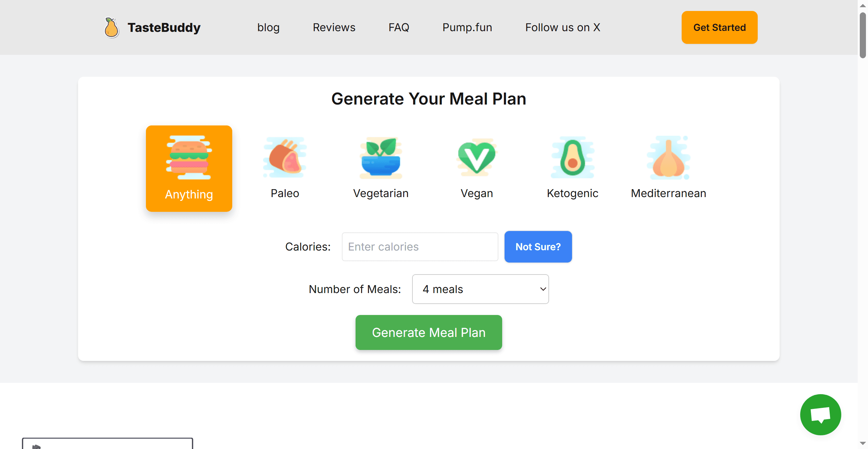
Task: Select the Mediterranean garlic icon
Action: pos(668,158)
